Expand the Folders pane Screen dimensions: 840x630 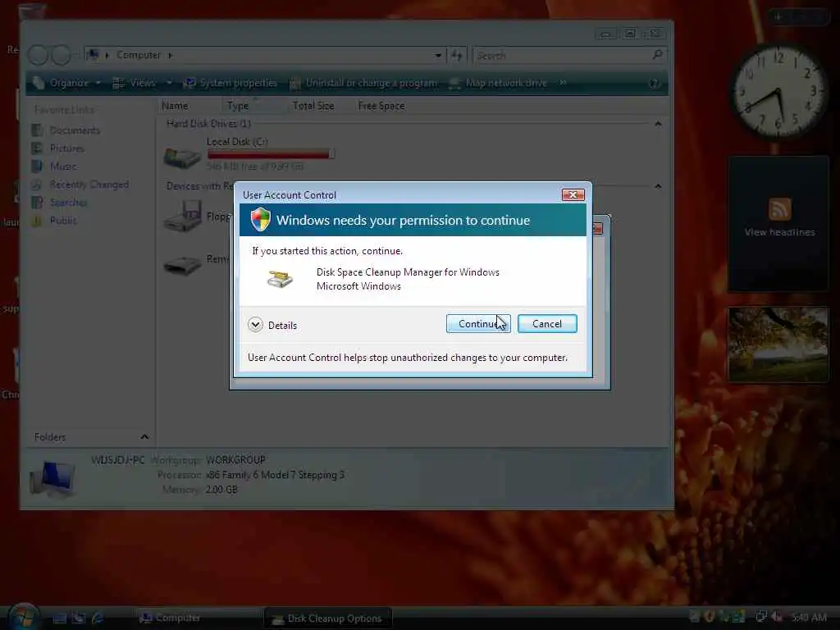(x=144, y=436)
